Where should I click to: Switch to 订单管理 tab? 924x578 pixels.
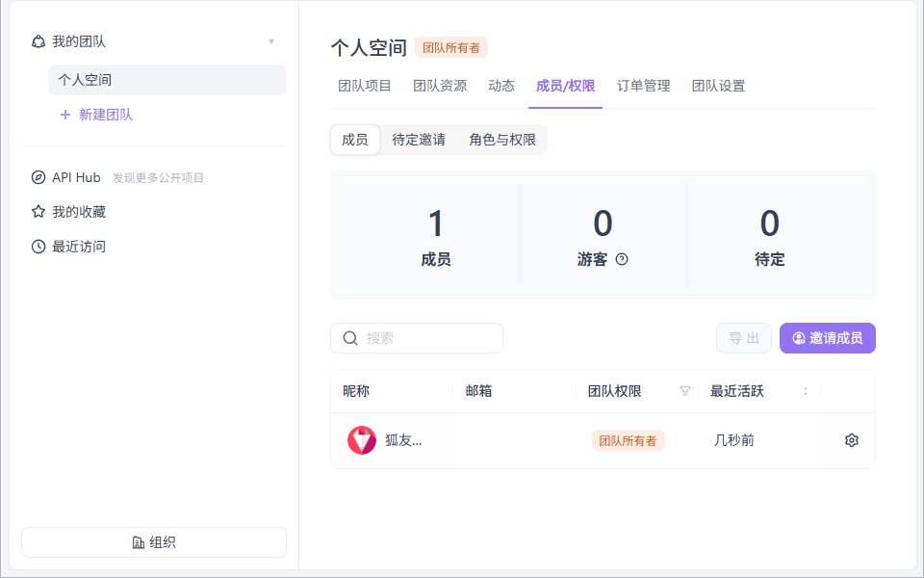pyautogui.click(x=644, y=86)
